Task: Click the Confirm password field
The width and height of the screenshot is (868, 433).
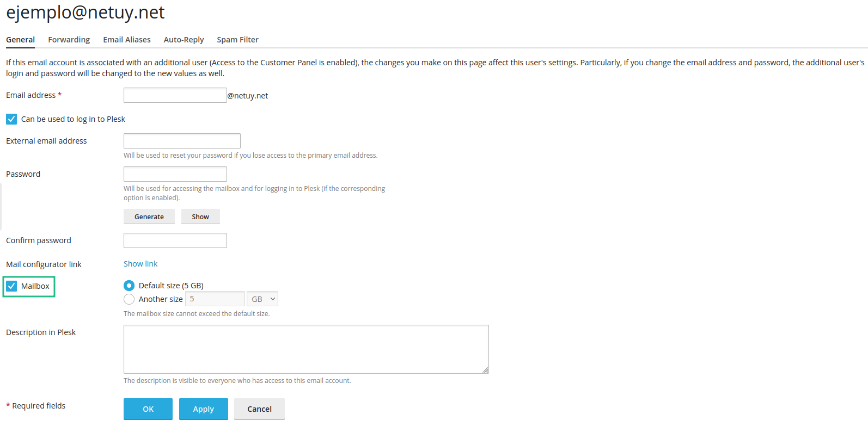Action: pyautogui.click(x=175, y=240)
